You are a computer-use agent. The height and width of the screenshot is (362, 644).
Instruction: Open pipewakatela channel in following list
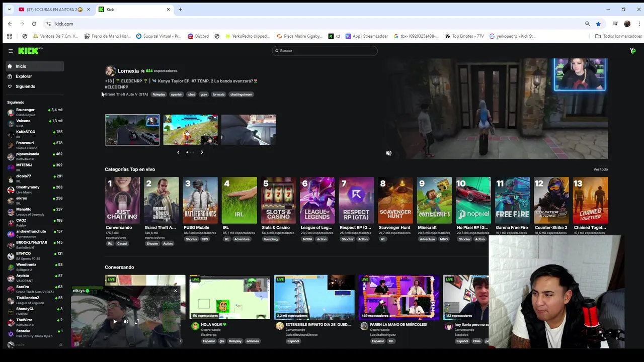tap(35, 156)
